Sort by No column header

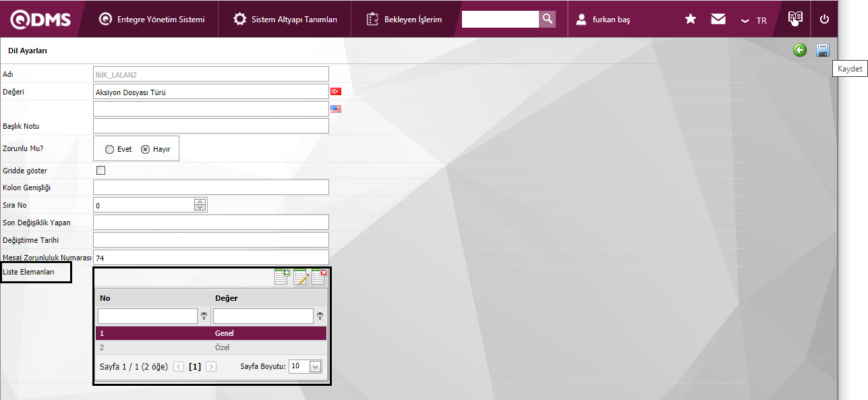point(105,298)
